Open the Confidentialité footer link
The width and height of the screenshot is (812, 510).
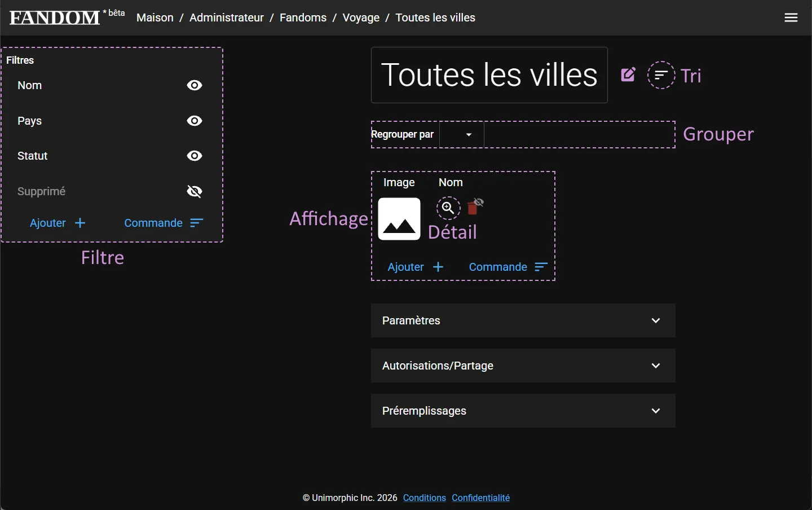481,498
